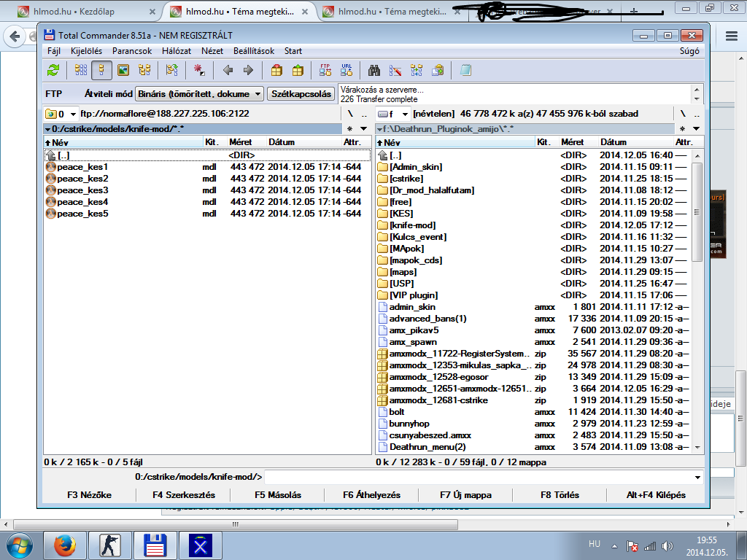
Task: Go back using the toolbar left arrow
Action: (x=228, y=71)
